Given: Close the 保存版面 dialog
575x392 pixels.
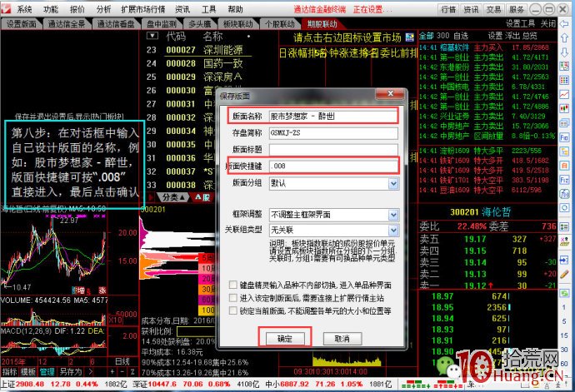Looking at the screenshot, I should pyautogui.click(x=391, y=94).
